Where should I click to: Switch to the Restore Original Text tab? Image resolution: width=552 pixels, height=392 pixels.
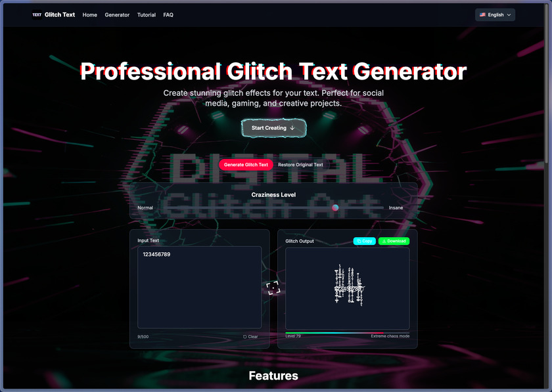(x=300, y=165)
